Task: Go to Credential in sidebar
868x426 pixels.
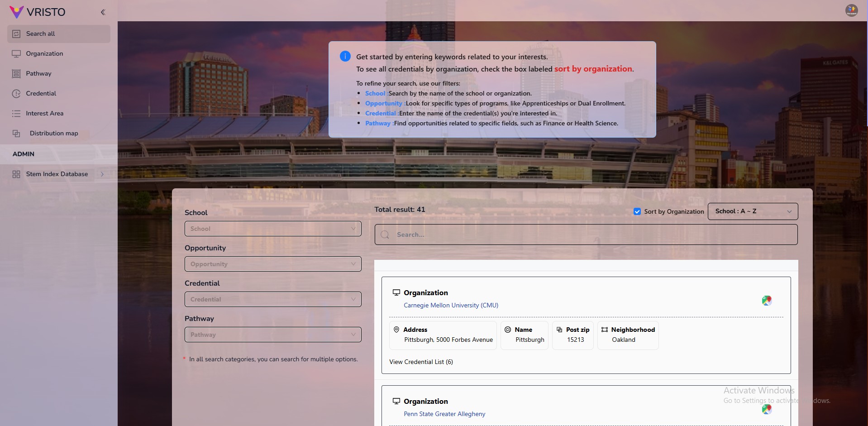Action: (x=59, y=94)
